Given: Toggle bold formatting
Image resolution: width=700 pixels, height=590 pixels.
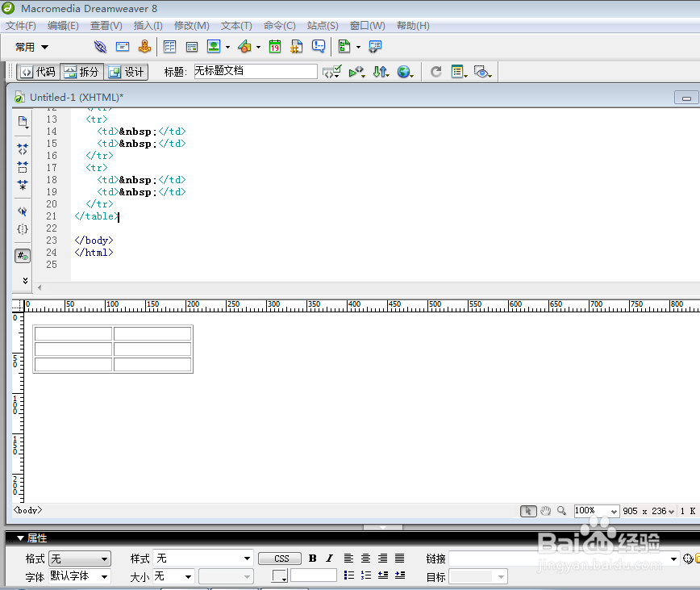Looking at the screenshot, I should click(313, 559).
